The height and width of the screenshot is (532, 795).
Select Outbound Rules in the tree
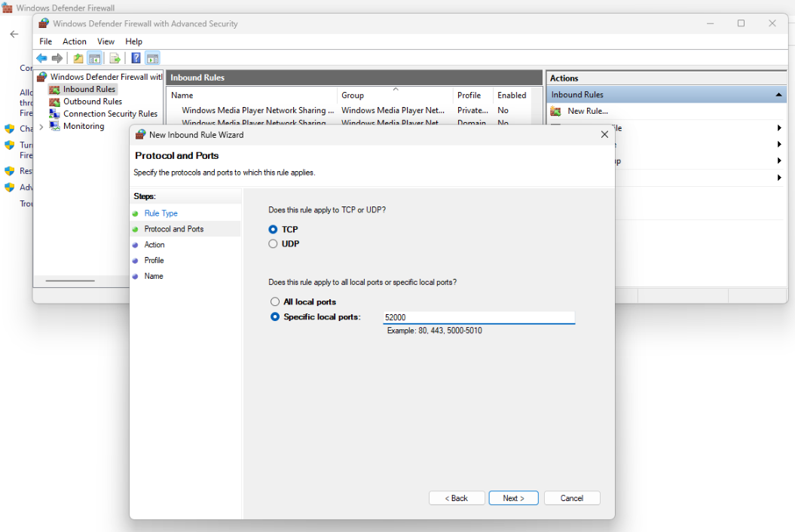click(92, 102)
